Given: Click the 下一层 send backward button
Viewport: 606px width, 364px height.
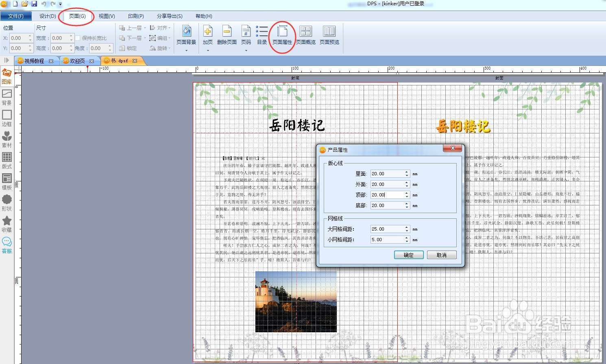Looking at the screenshot, I should coord(132,38).
